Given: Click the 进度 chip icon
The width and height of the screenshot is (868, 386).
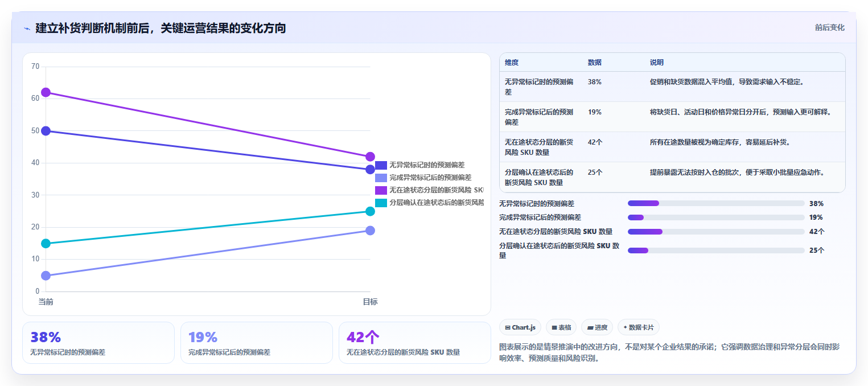Looking at the screenshot, I should pos(590,328).
